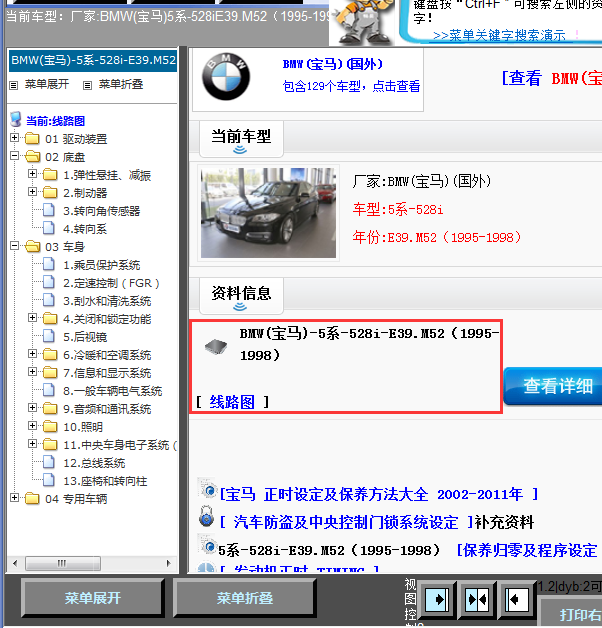Select 3.刮水和清洗系统 in the tree
This screenshot has height=628, width=602.
(107, 301)
